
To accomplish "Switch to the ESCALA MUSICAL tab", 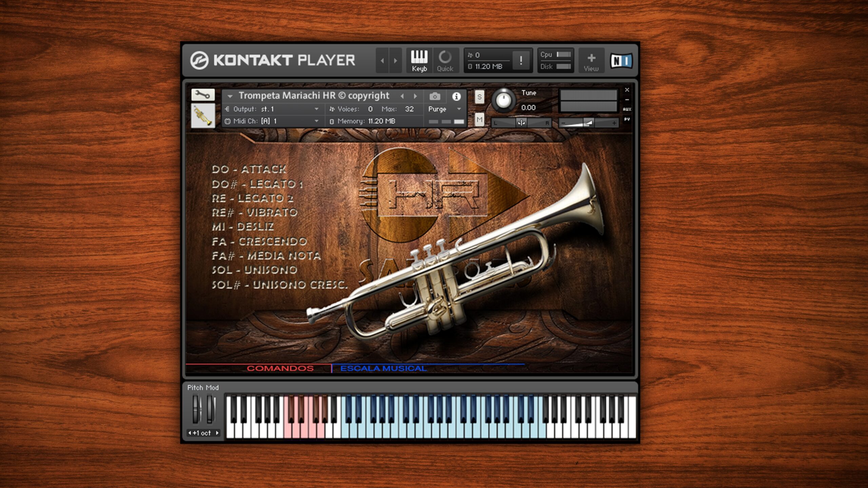I will [383, 368].
